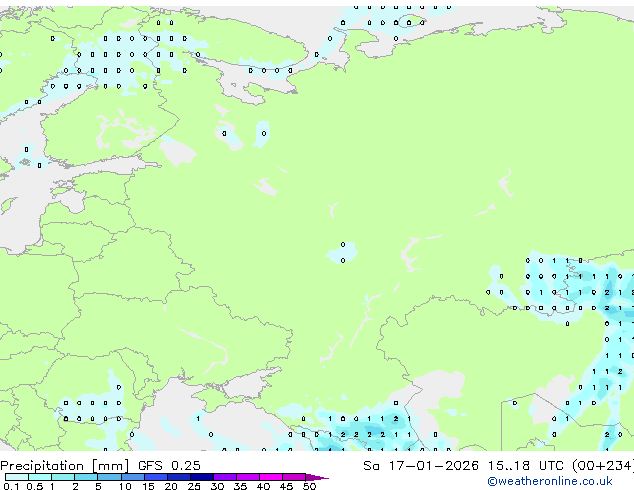Click the legend swatch between 25 and 30
Viewport: 634px width, 490px height.
[201, 477]
